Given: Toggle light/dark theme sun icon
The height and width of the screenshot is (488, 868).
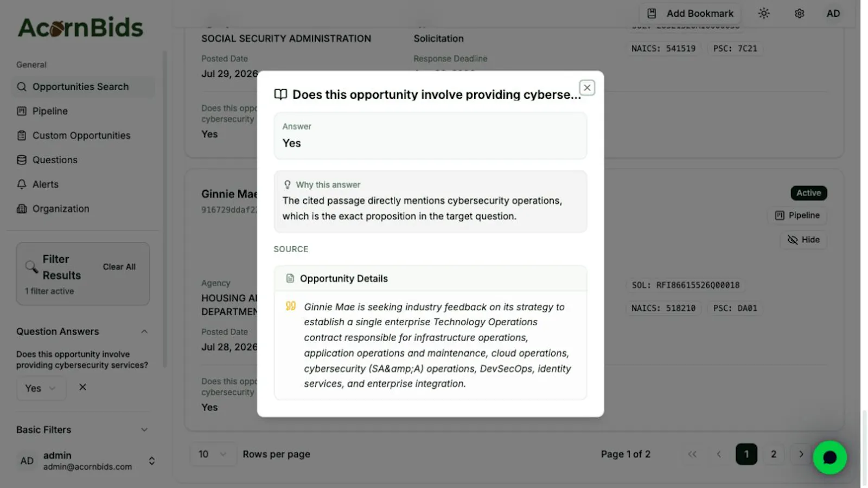Looking at the screenshot, I should (x=764, y=14).
